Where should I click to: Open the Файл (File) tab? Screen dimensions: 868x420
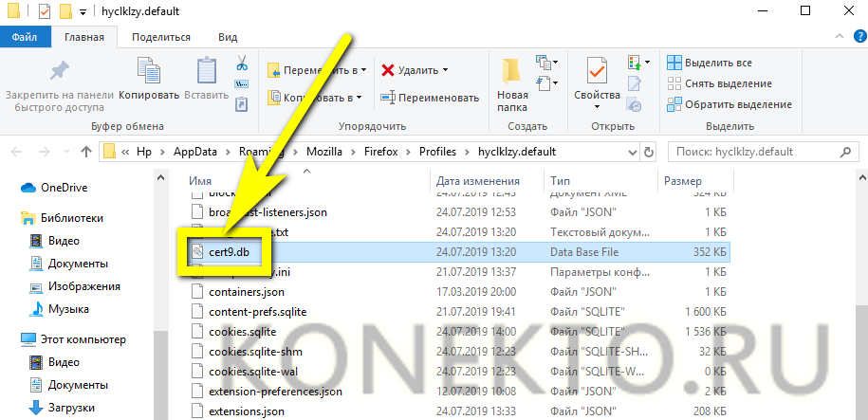[25, 37]
